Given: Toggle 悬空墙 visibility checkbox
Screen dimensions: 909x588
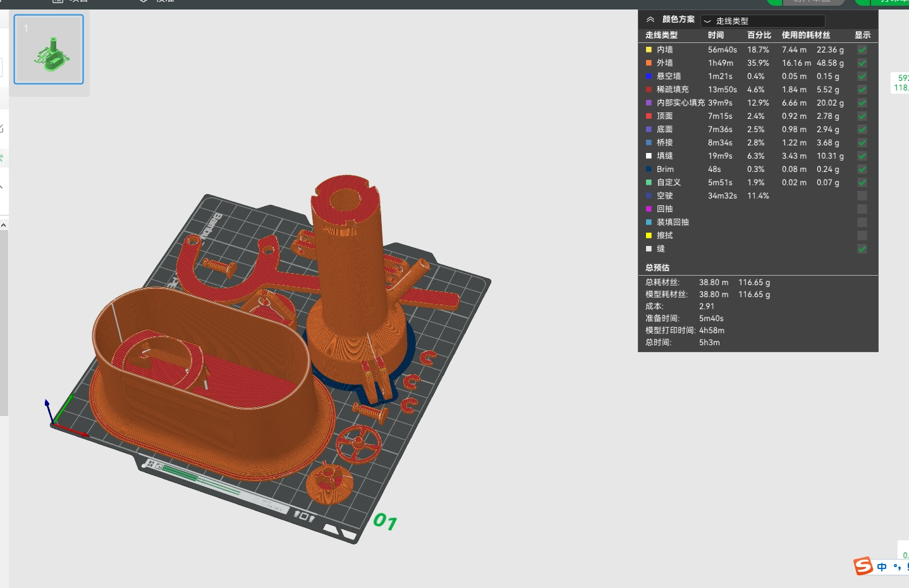Looking at the screenshot, I should pos(862,77).
